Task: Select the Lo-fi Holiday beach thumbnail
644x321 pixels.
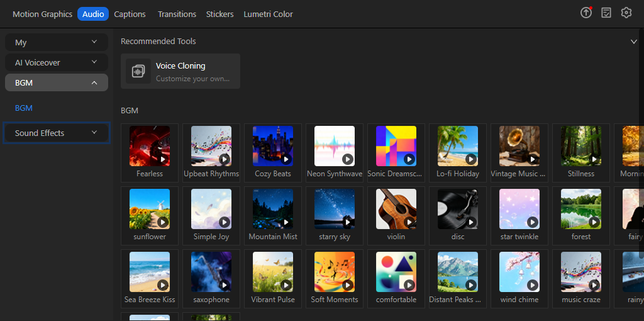Action: [x=458, y=146]
